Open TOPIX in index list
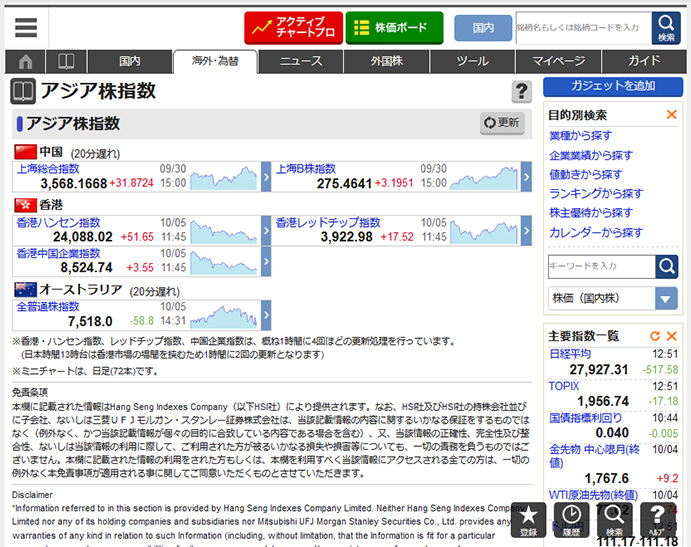Screen dimensions: 691x547 click(x=564, y=386)
